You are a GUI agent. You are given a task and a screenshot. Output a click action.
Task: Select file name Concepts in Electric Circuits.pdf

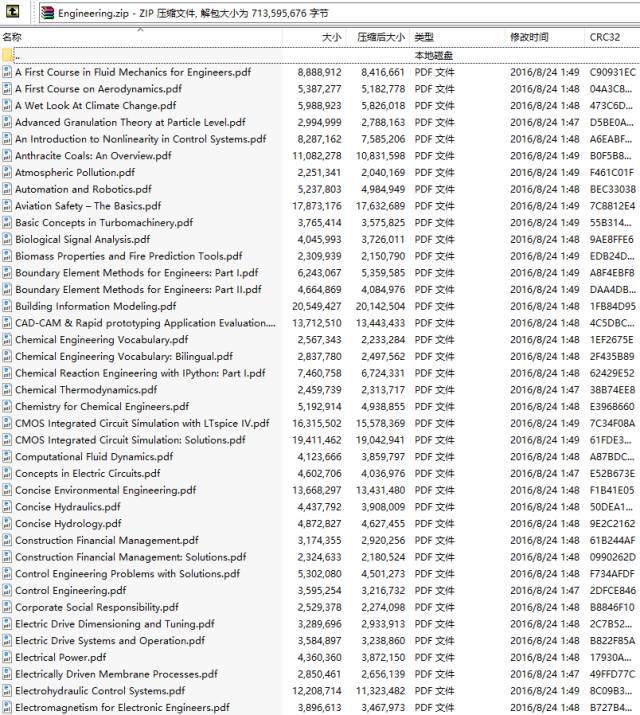click(x=88, y=473)
